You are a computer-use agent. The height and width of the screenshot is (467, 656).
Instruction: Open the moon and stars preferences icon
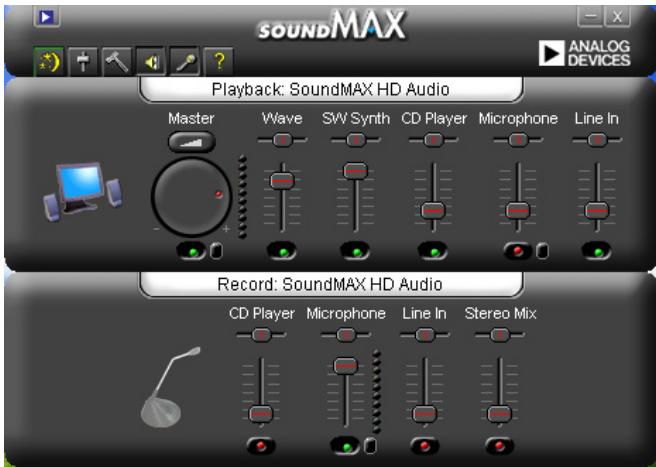coord(49,62)
